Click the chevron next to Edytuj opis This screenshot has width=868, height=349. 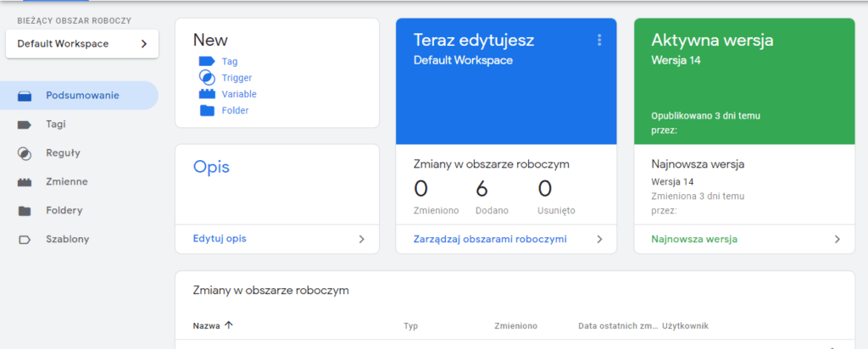tap(361, 240)
